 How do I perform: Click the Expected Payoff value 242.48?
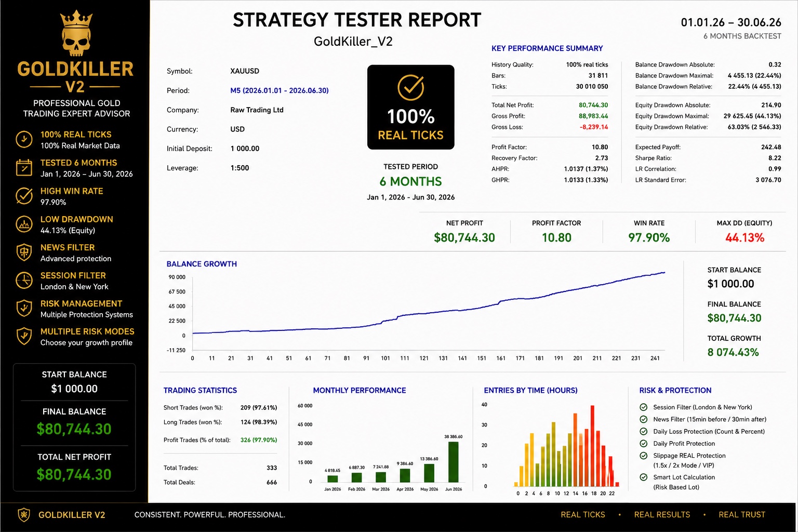(771, 147)
